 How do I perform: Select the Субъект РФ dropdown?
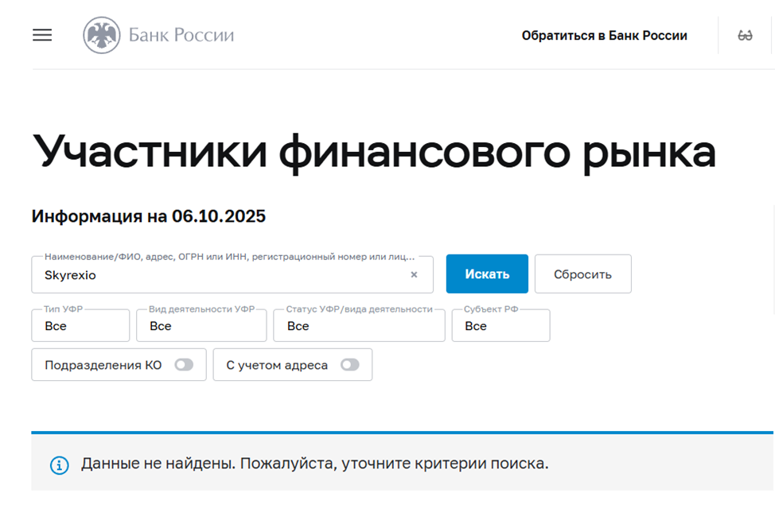500,326
